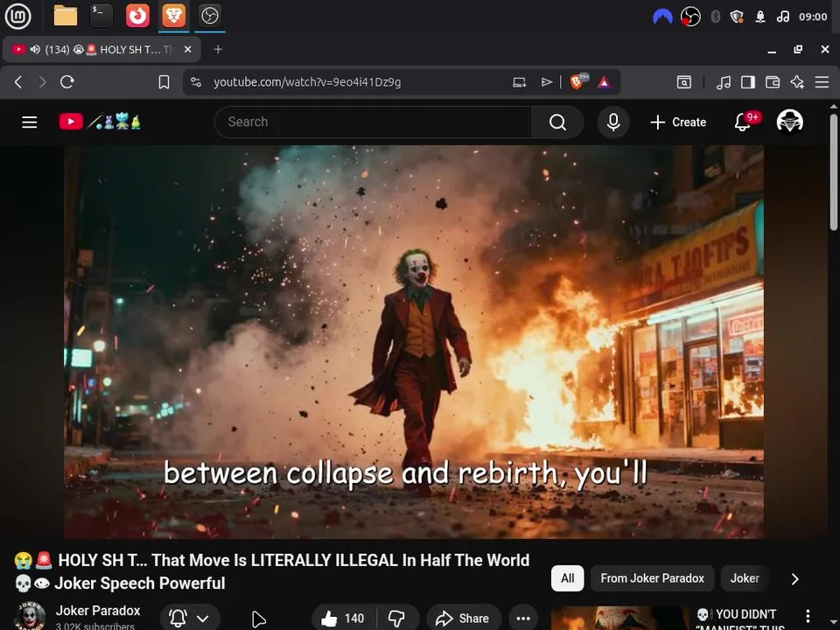The height and width of the screenshot is (630, 840).
Task: Submit search with the magnifier button
Action: pyautogui.click(x=557, y=122)
